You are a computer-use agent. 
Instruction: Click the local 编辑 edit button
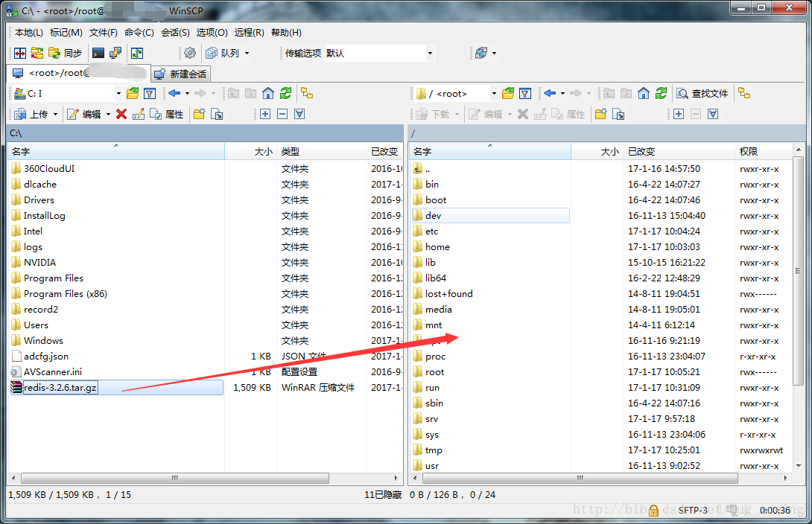pyautogui.click(x=84, y=114)
